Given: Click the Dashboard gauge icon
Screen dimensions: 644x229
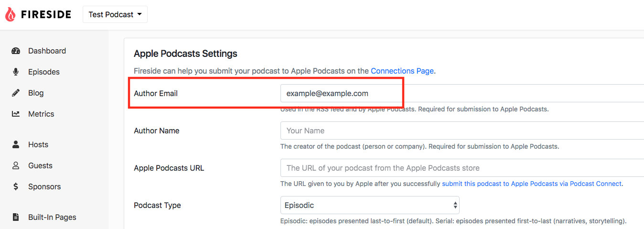Looking at the screenshot, I should tap(16, 51).
